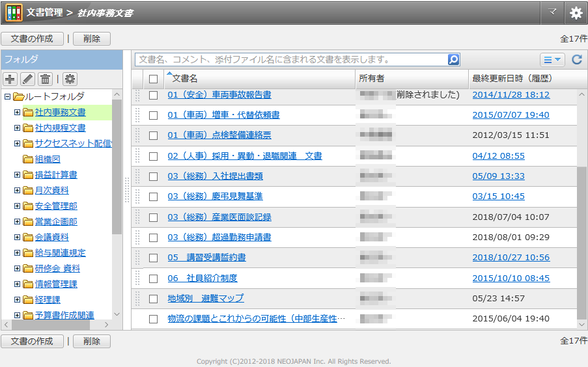The width and height of the screenshot is (588, 367).
Task: Check the box for 01（安全）車両事故報告書
Action: click(153, 95)
